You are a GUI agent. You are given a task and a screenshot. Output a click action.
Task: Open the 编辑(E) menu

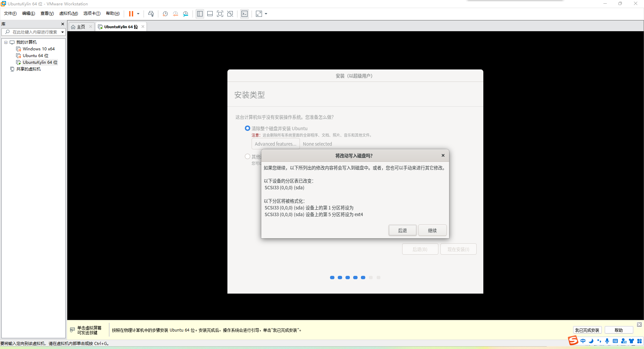[29, 13]
